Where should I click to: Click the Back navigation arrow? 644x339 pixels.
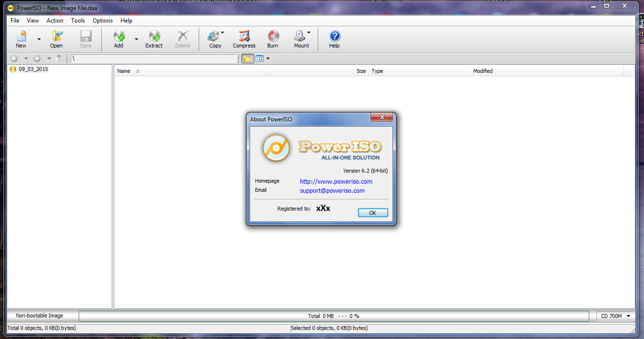[x=14, y=58]
